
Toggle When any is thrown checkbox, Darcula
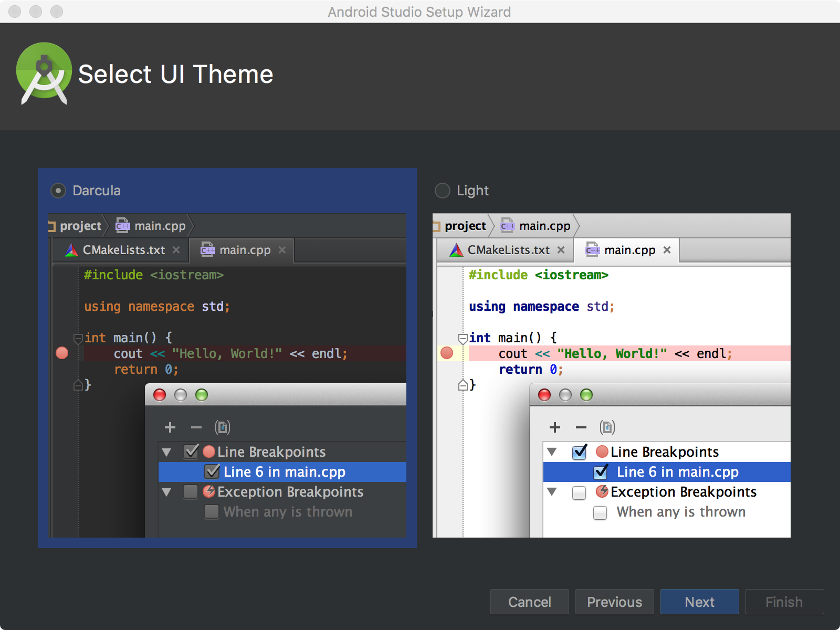212,512
